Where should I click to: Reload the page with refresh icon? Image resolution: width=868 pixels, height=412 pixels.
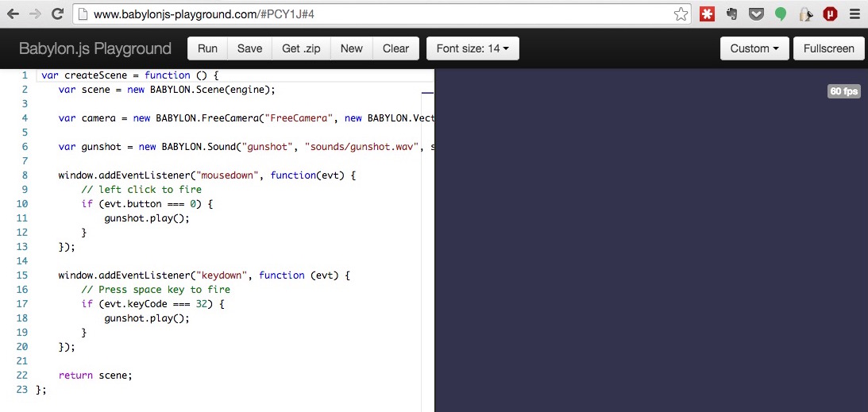pyautogui.click(x=57, y=14)
